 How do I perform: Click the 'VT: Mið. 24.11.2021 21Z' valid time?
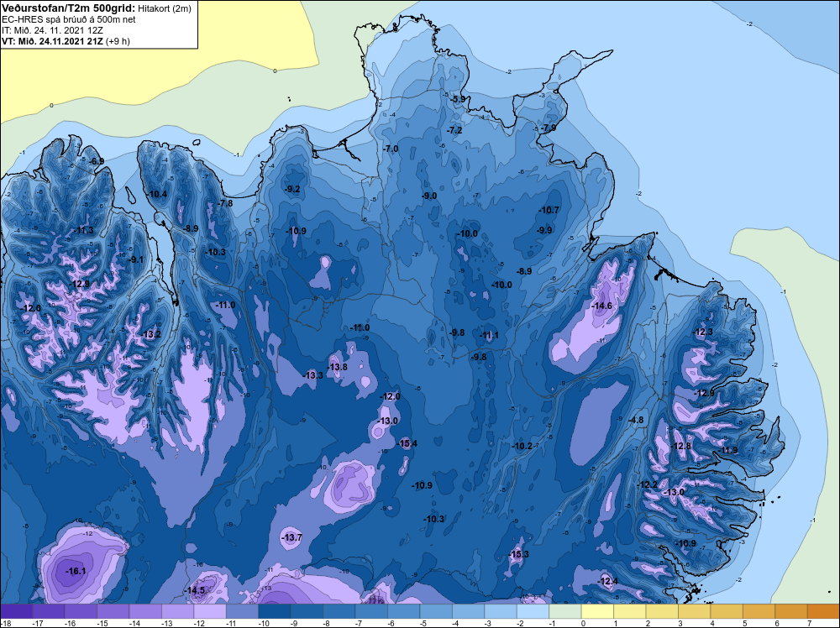pyautogui.click(x=52, y=40)
